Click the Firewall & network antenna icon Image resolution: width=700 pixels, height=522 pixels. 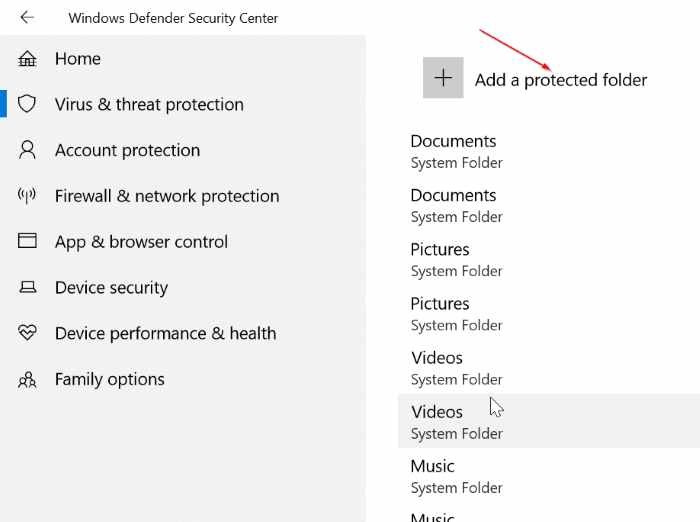[27, 196]
